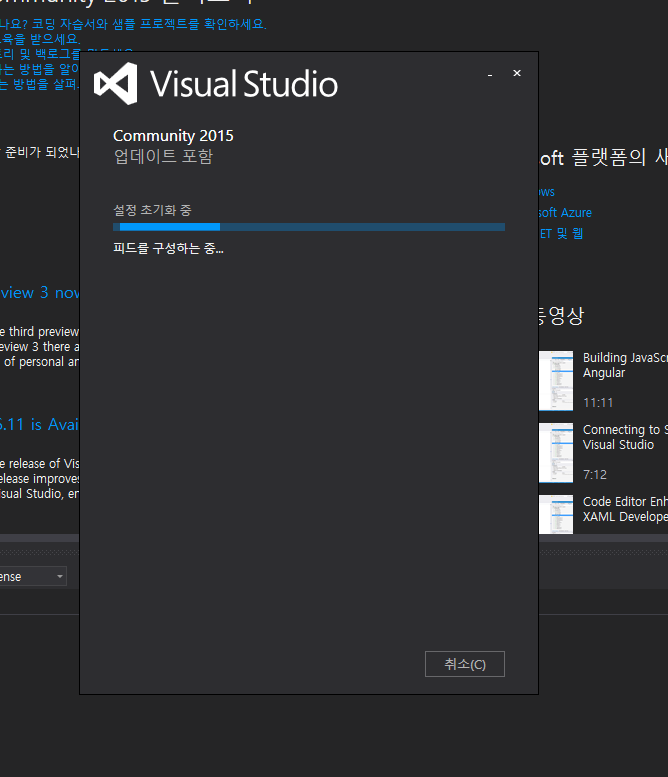
Task: Click the 11:11 video duration
Action: [598, 402]
